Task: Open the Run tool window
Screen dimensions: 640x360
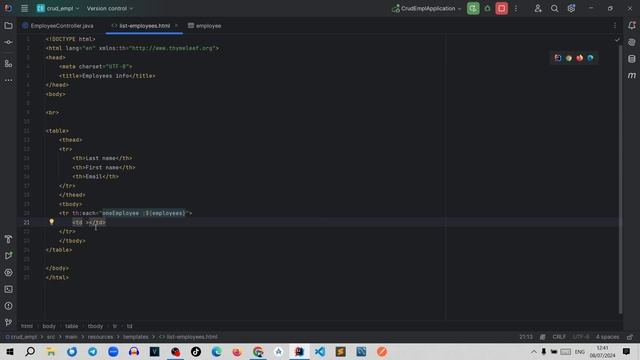Action: (8, 256)
